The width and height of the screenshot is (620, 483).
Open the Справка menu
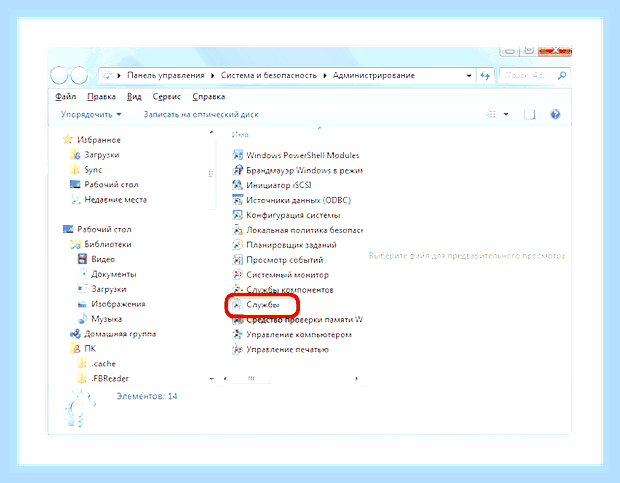208,96
